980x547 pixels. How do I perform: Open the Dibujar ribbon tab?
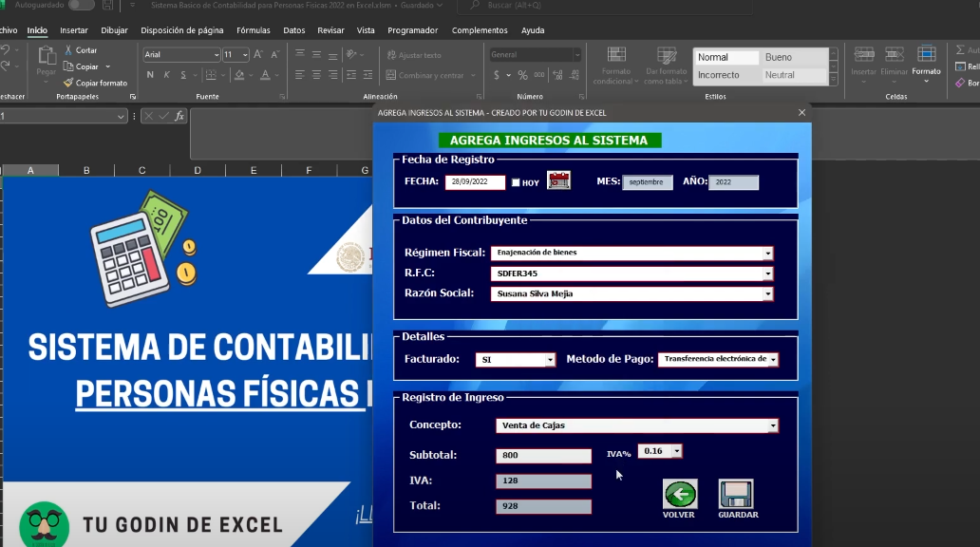114,30
